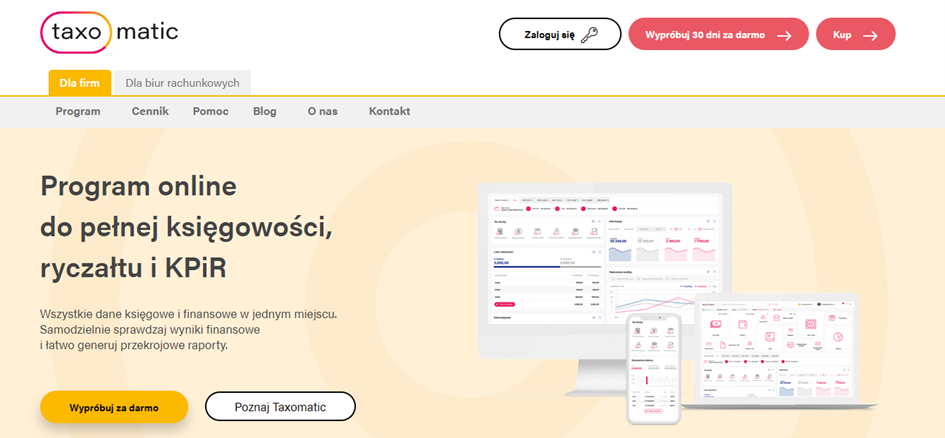Screen dimensions: 945x438
Task: Click the heading Program online do pełnej księgowości
Action: (187, 228)
